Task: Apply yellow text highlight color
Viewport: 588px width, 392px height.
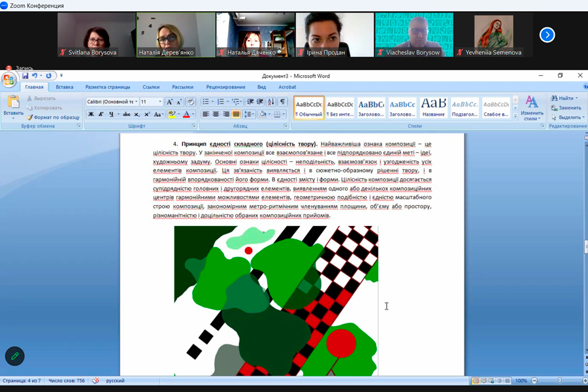Action: click(x=172, y=114)
